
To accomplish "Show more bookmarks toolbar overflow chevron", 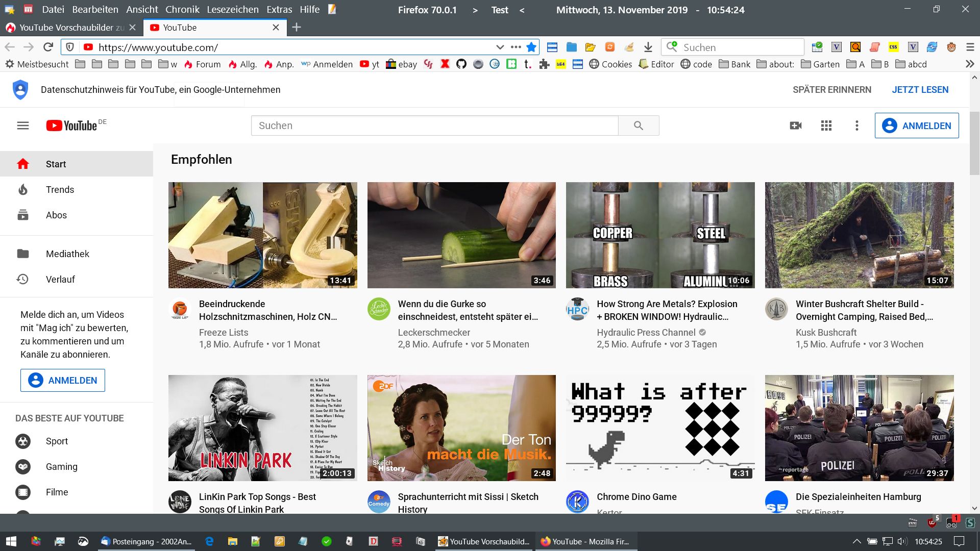I will 969,64.
